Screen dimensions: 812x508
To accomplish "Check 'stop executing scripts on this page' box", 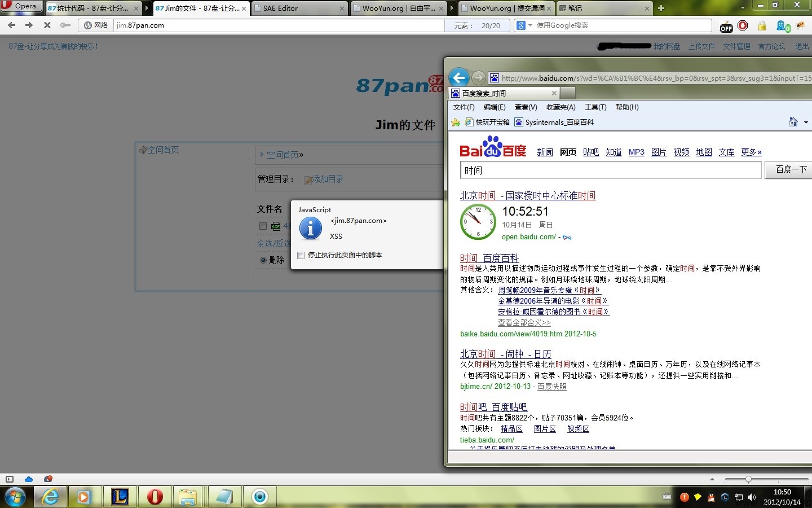I will point(301,255).
